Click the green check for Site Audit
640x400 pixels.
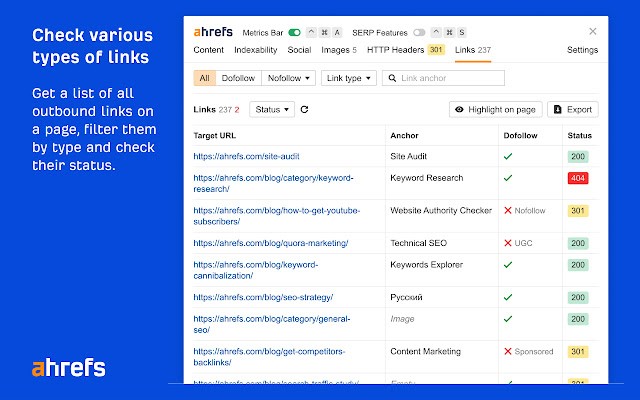pyautogui.click(x=508, y=156)
